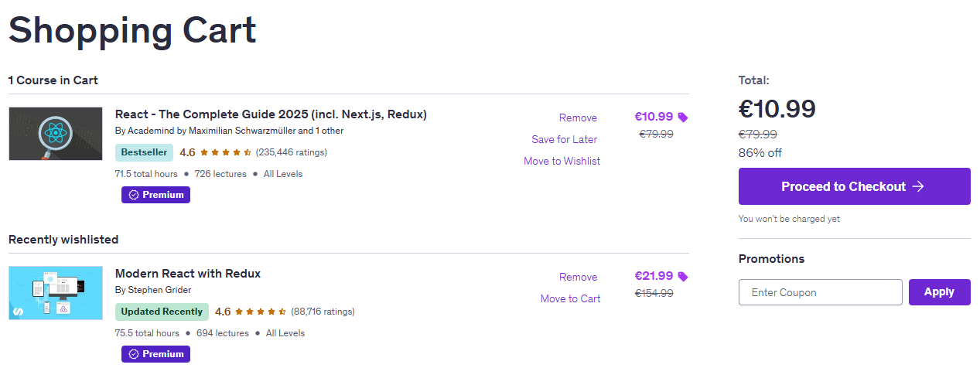Image resolution: width=980 pixels, height=368 pixels.
Task: Proceed to Checkout
Action: pos(854,186)
